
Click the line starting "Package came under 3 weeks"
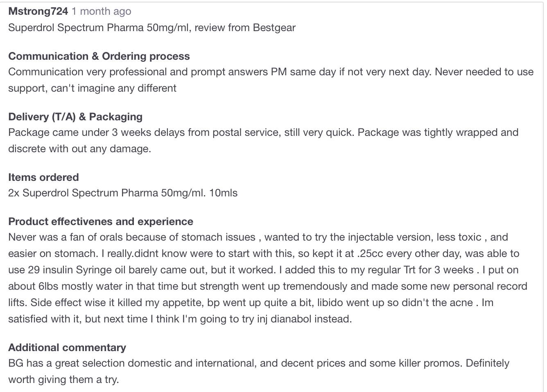pos(263,132)
